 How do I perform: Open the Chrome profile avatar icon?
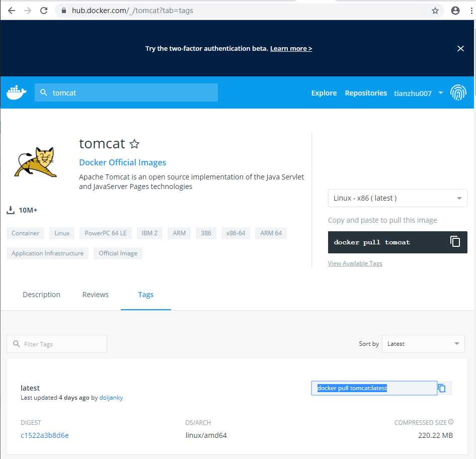[455, 11]
